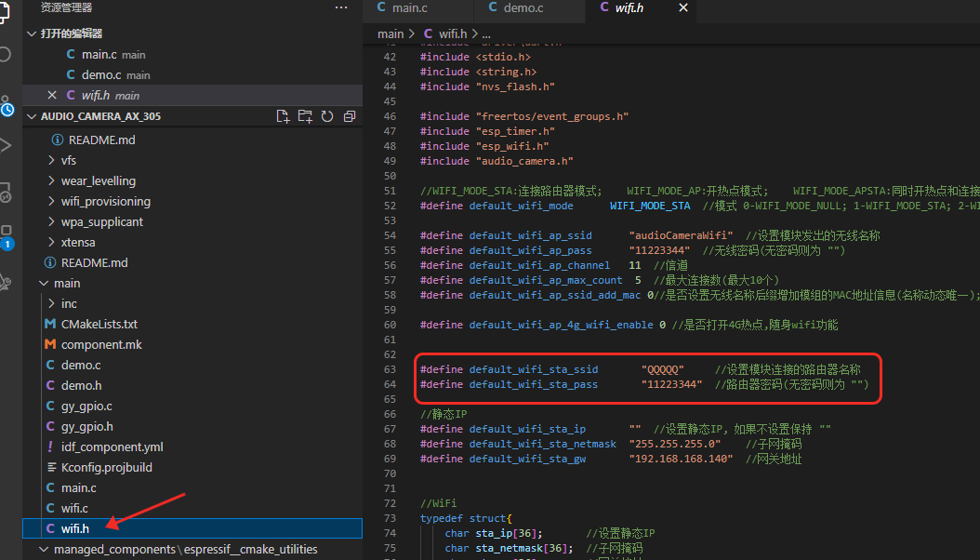The height and width of the screenshot is (560, 980).
Task: Select demo.c under open editors
Action: click(192, 75)
